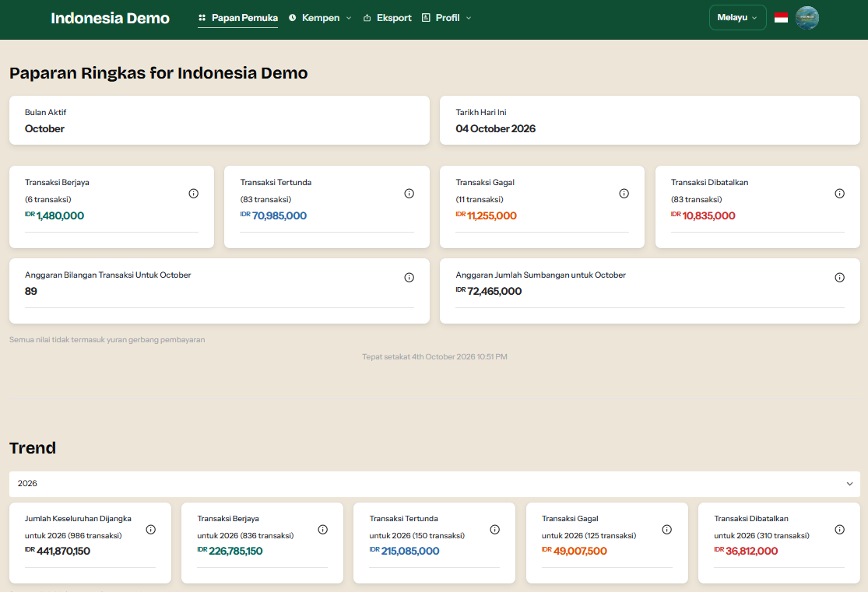Viewport: 868px width, 592px height.
Task: Click untuk 2026 (310 transaksi) text
Action: point(761,535)
